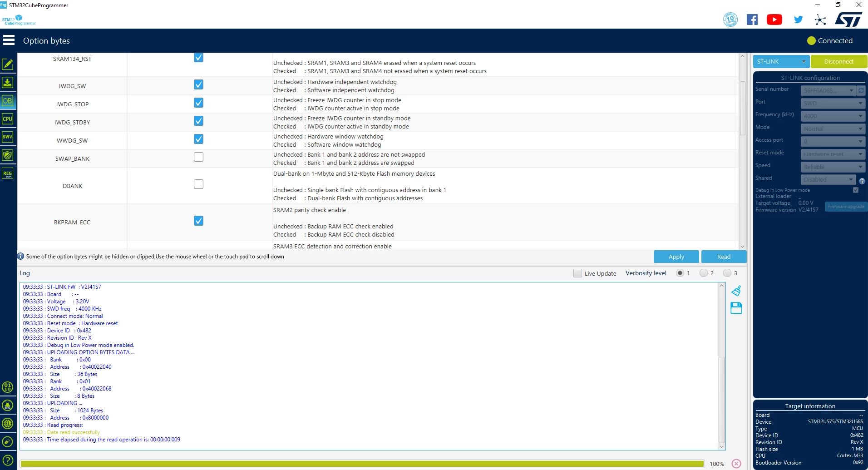The width and height of the screenshot is (868, 470).
Task: Open the Frequency (kHz) dropdown
Action: [x=833, y=116]
